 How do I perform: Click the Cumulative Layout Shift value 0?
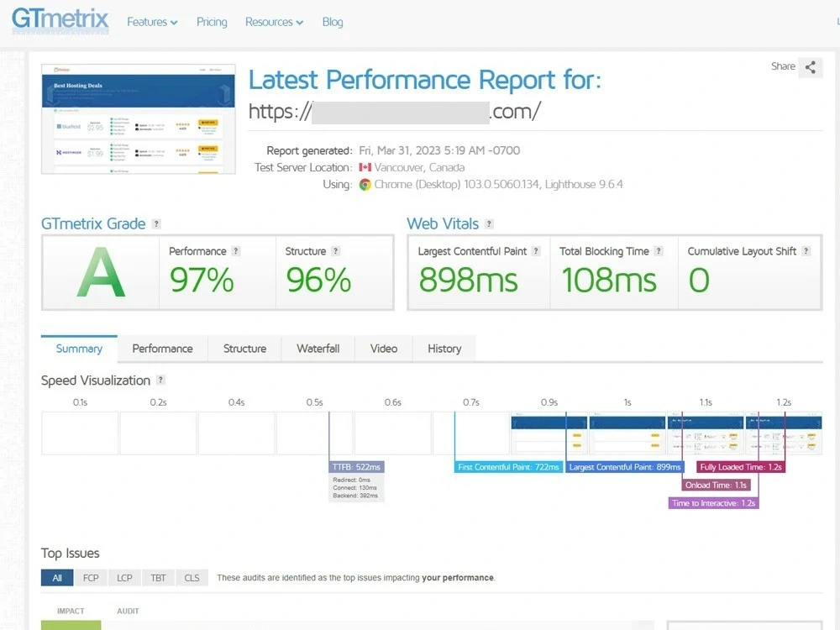coord(699,281)
